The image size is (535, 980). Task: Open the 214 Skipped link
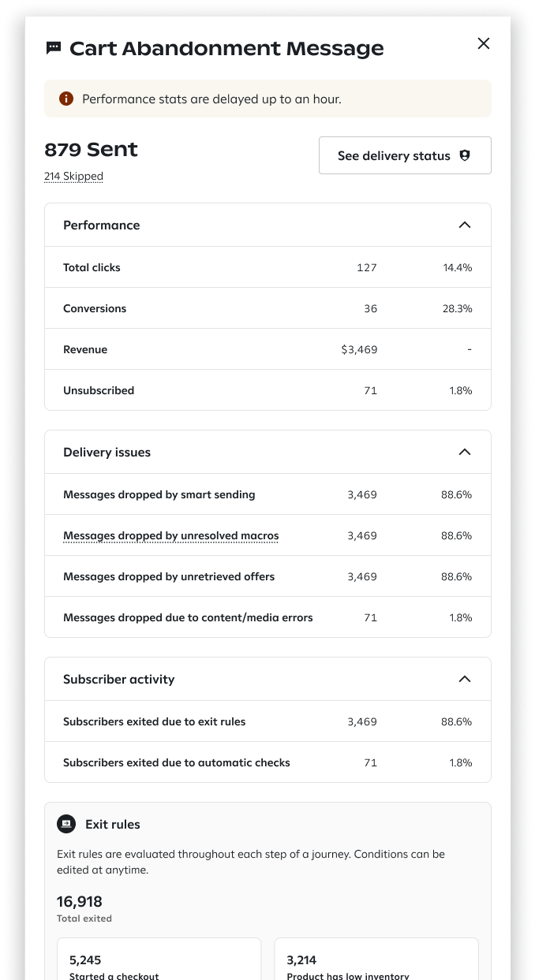(x=73, y=176)
